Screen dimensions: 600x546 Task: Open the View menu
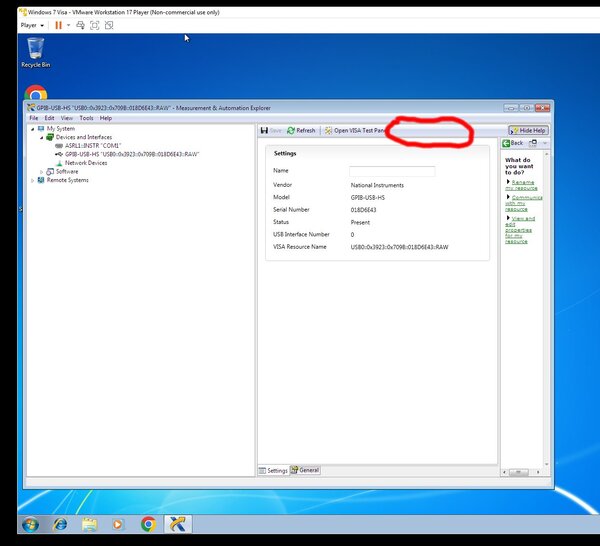[x=67, y=118]
